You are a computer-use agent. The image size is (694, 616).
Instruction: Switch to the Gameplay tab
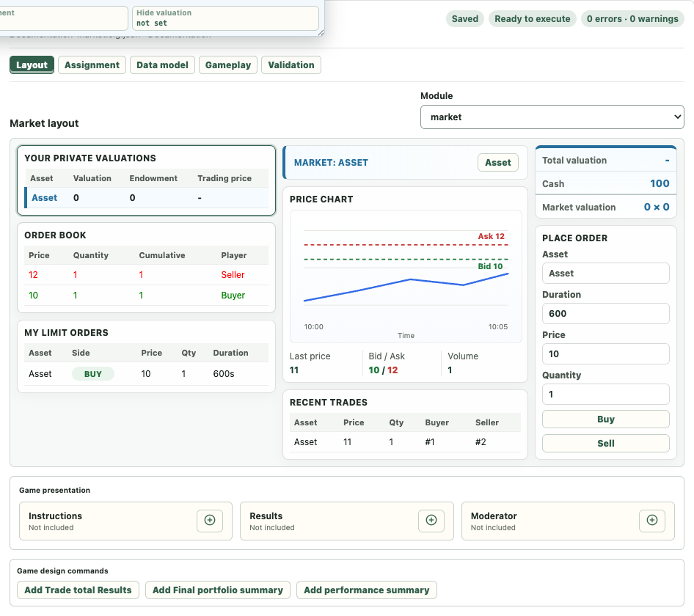(228, 65)
